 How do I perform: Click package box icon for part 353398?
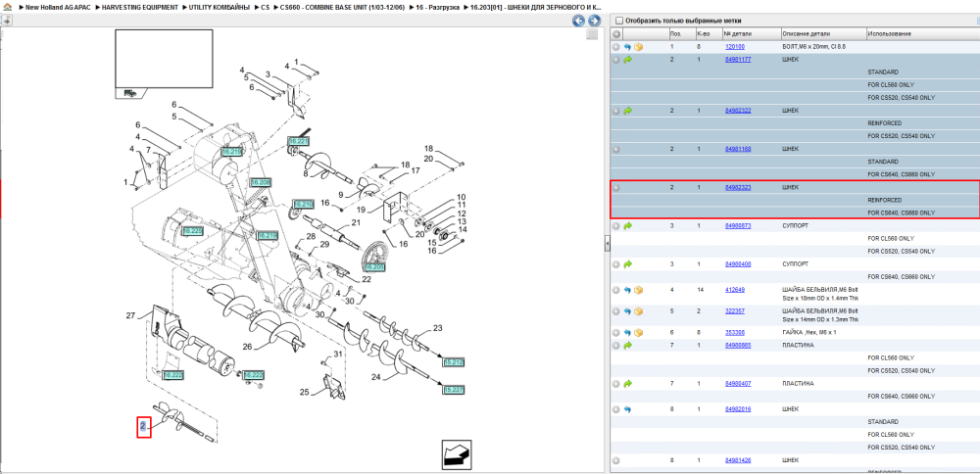tap(639, 332)
